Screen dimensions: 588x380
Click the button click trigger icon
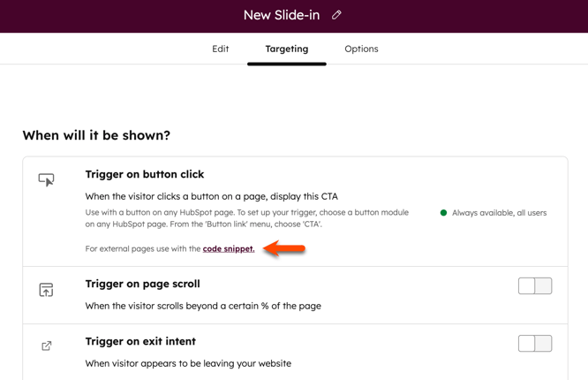[47, 179]
